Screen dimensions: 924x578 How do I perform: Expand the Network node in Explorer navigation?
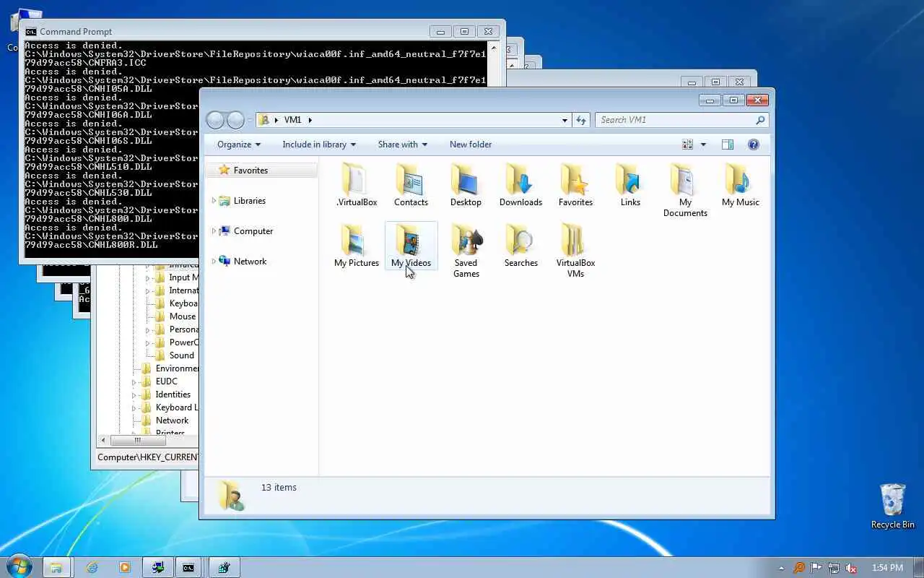click(214, 262)
